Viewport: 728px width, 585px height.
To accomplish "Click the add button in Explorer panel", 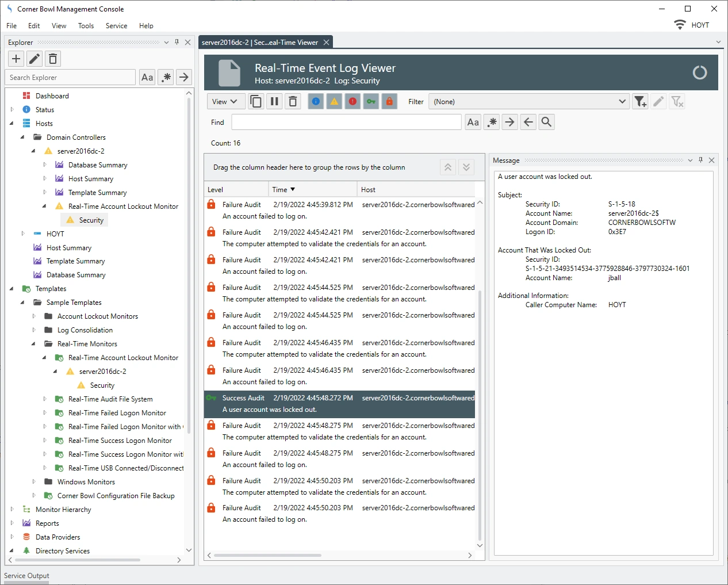I will [16, 59].
